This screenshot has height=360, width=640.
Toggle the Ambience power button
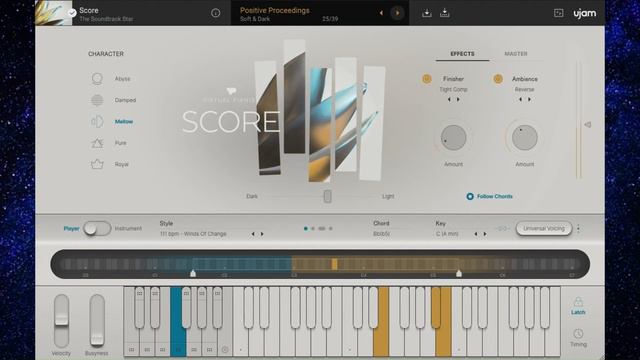tap(498, 79)
